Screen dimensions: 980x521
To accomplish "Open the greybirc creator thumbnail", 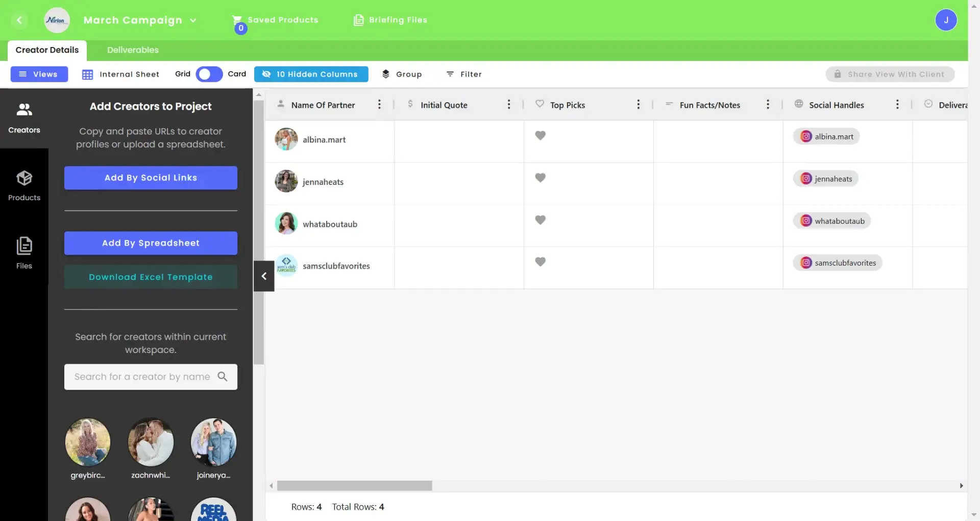I will [87, 442].
